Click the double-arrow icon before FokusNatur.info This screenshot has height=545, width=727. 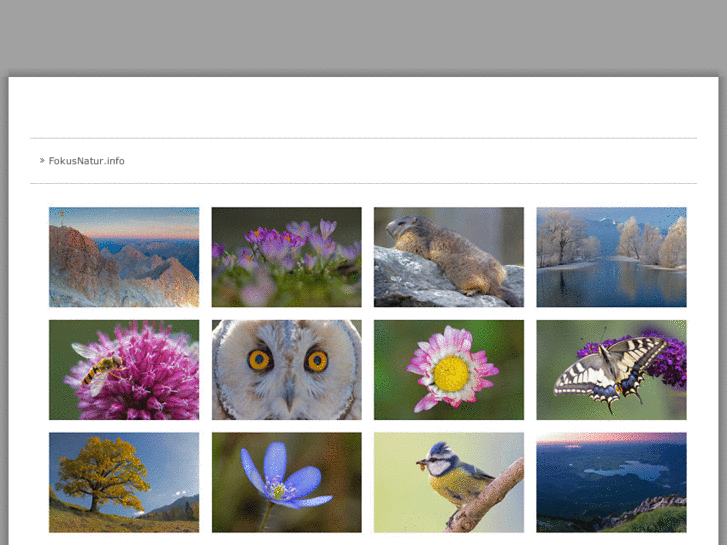click(x=42, y=160)
